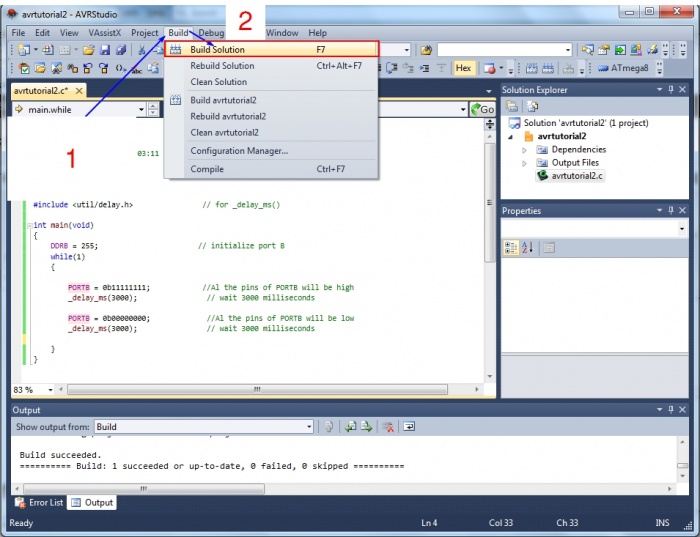Open the Properties object dropdown
700x537 pixels.
682,229
